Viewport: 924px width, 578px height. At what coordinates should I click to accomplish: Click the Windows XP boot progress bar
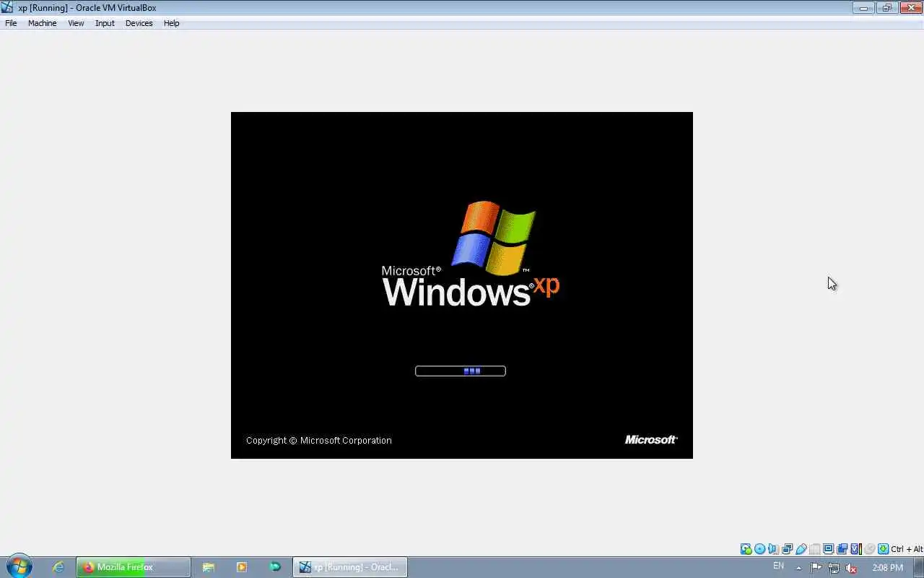pos(461,371)
